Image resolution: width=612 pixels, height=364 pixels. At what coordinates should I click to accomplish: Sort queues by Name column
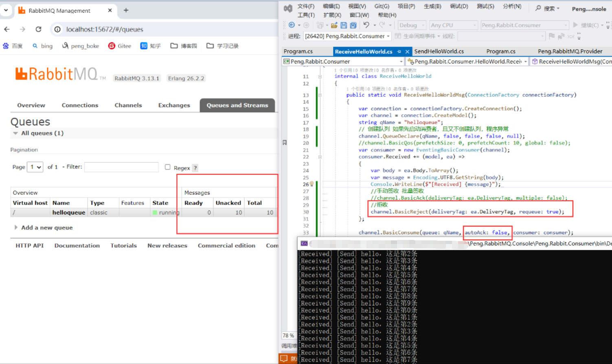click(x=61, y=203)
